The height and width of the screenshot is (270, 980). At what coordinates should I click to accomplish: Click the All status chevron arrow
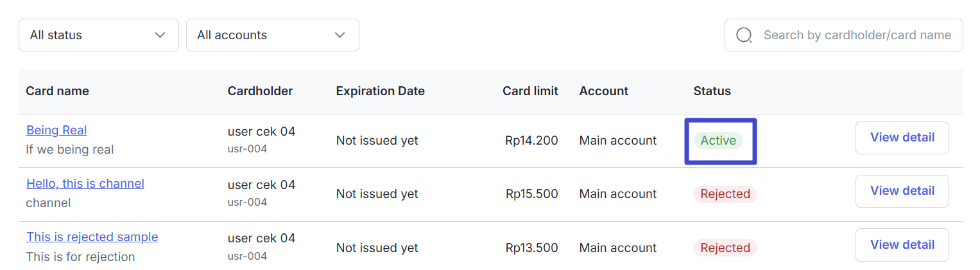coord(160,35)
